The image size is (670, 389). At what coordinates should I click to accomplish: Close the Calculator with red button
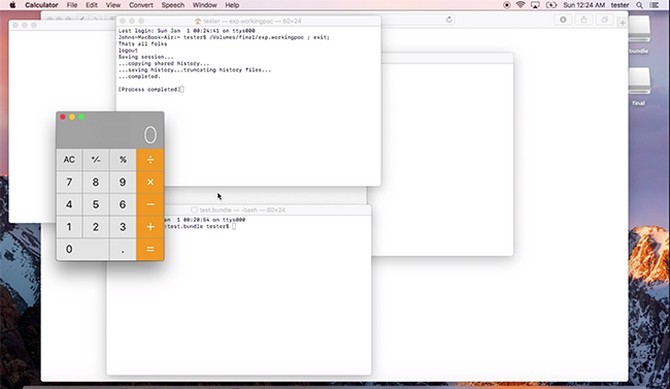63,117
